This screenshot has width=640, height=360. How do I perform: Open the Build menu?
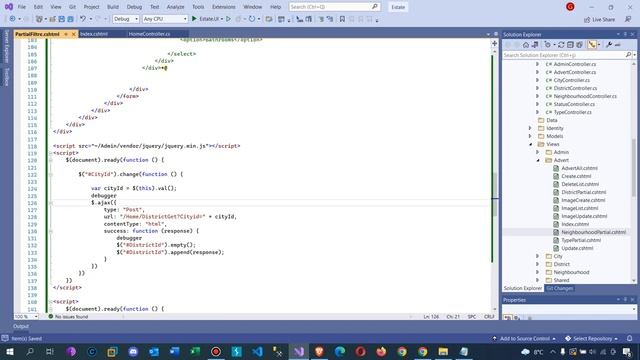click(113, 7)
